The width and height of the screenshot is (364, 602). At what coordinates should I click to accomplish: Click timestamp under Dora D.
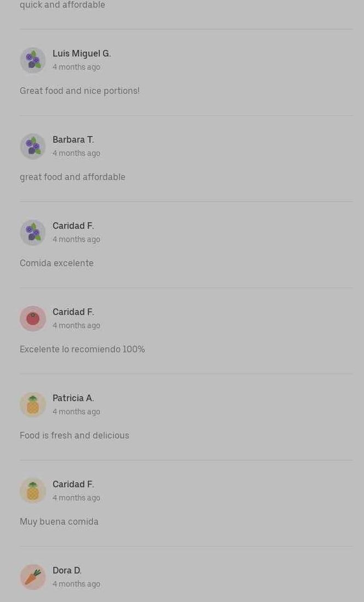click(x=76, y=584)
